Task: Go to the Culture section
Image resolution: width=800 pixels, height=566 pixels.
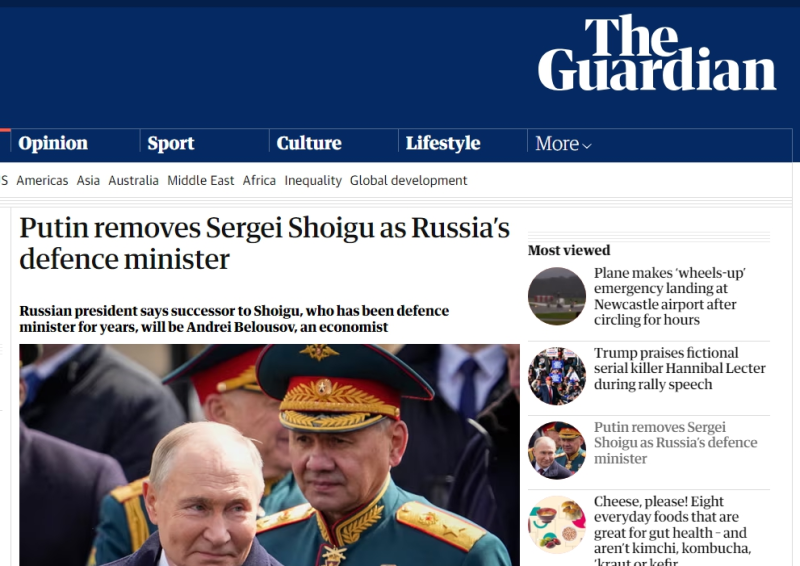Action: 309,143
